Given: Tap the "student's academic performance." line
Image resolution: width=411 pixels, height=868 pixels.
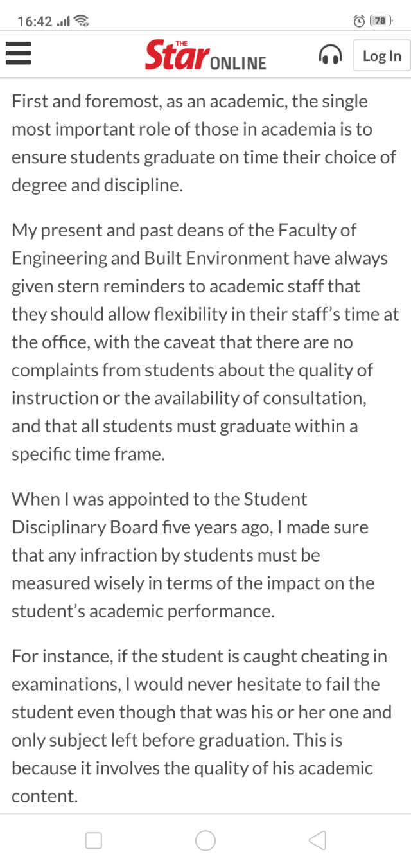Looking at the screenshot, I should (143, 611).
